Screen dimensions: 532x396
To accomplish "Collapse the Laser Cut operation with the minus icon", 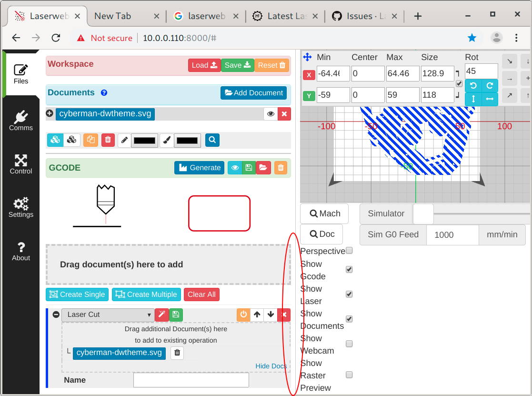I will coord(56,315).
